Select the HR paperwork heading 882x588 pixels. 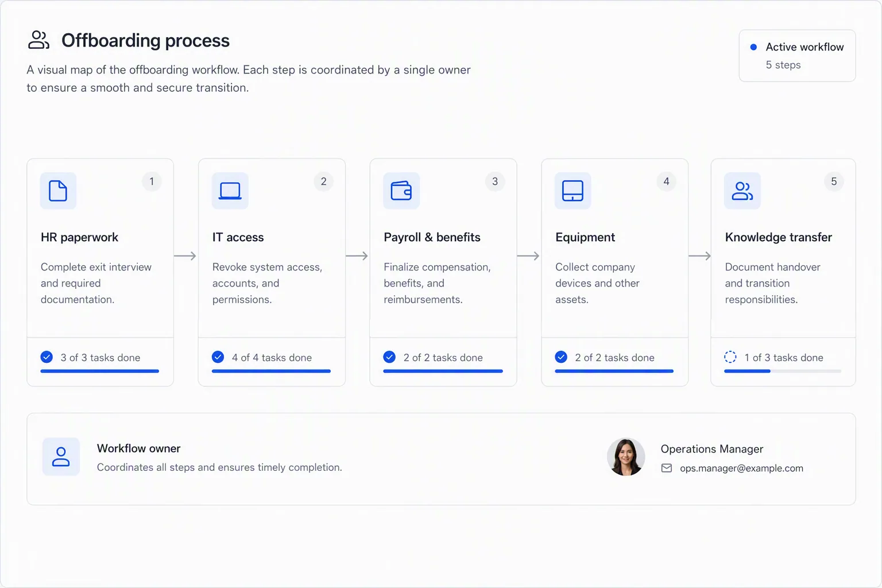pos(79,237)
